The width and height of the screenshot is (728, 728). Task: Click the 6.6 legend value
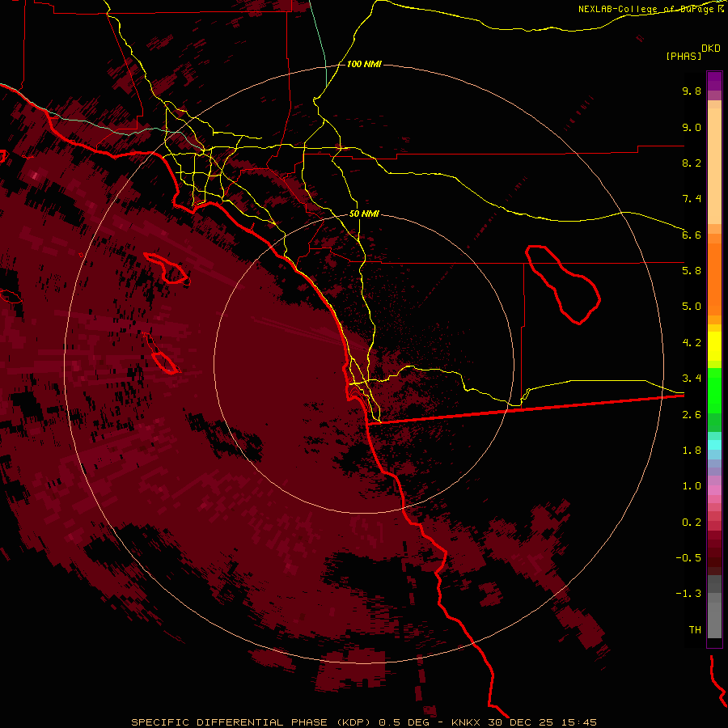[x=692, y=235]
